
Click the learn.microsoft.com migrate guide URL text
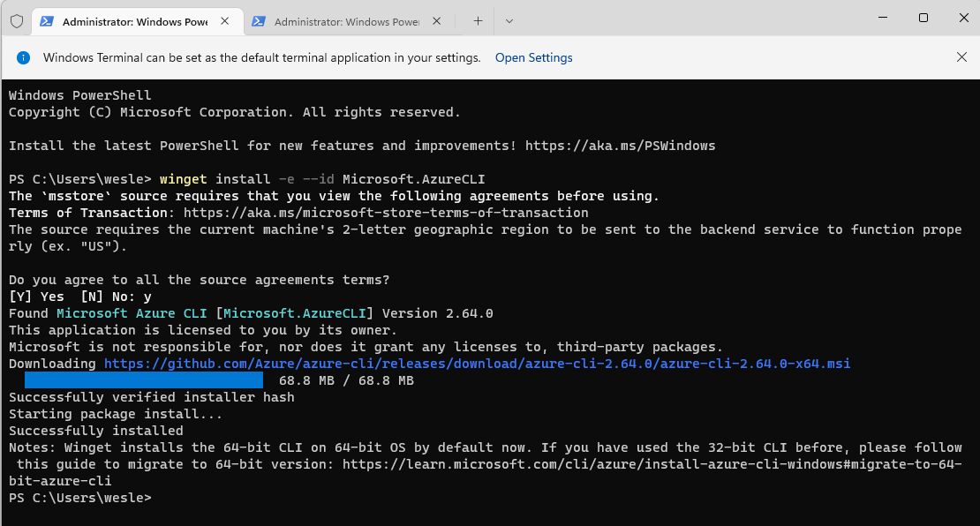tap(652, 464)
